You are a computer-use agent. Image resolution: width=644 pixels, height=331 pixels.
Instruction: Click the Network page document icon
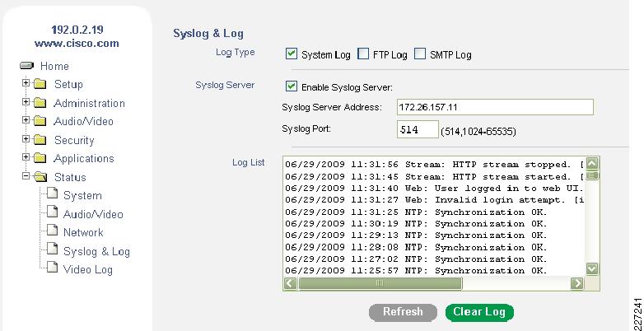coord(52,231)
